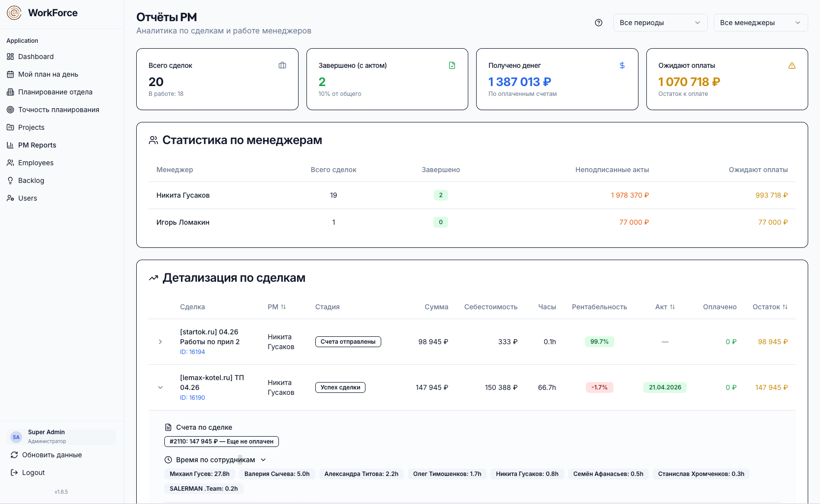Select Точность планирования menu item

[59, 110]
